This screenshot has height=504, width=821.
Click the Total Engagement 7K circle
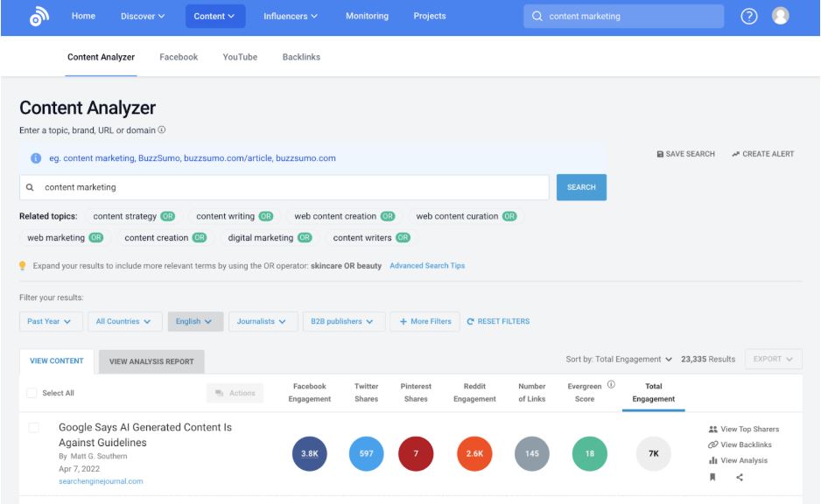click(x=654, y=453)
